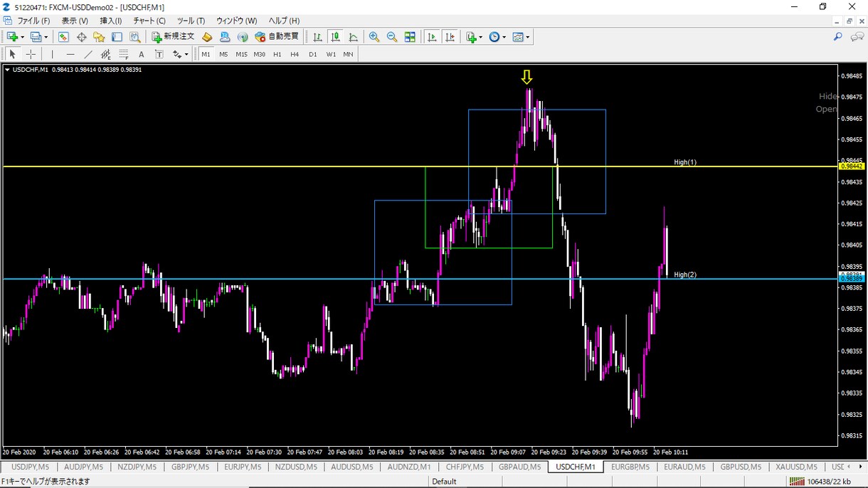This screenshot has width=868, height=488.
Task: Open the new chart dropdown arrow
Action: tap(22, 37)
